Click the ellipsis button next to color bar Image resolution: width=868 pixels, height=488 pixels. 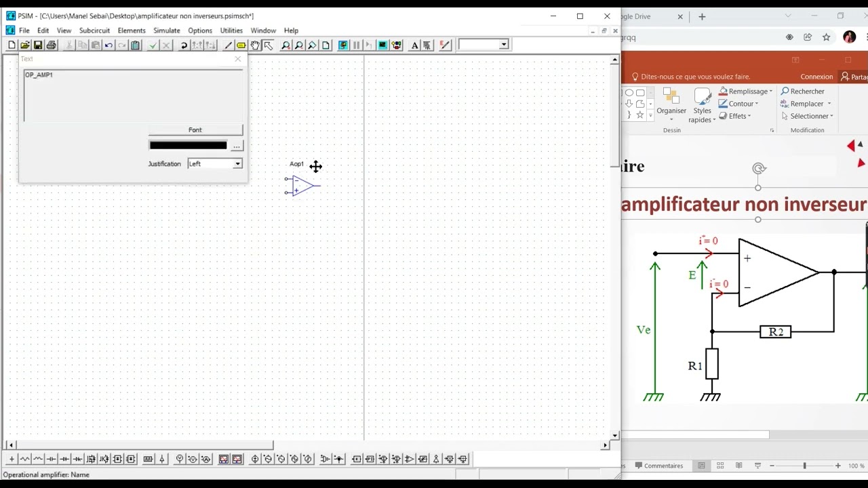pyautogui.click(x=237, y=146)
